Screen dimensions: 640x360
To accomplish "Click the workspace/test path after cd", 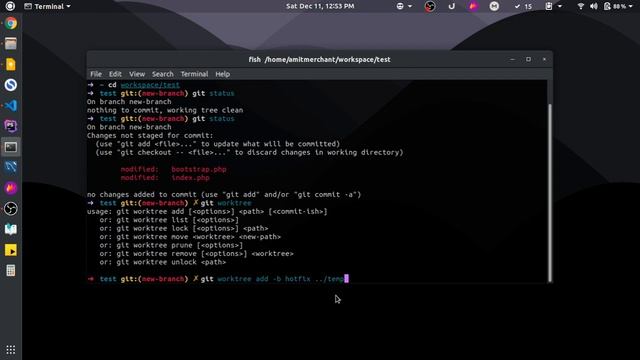I will point(150,85).
